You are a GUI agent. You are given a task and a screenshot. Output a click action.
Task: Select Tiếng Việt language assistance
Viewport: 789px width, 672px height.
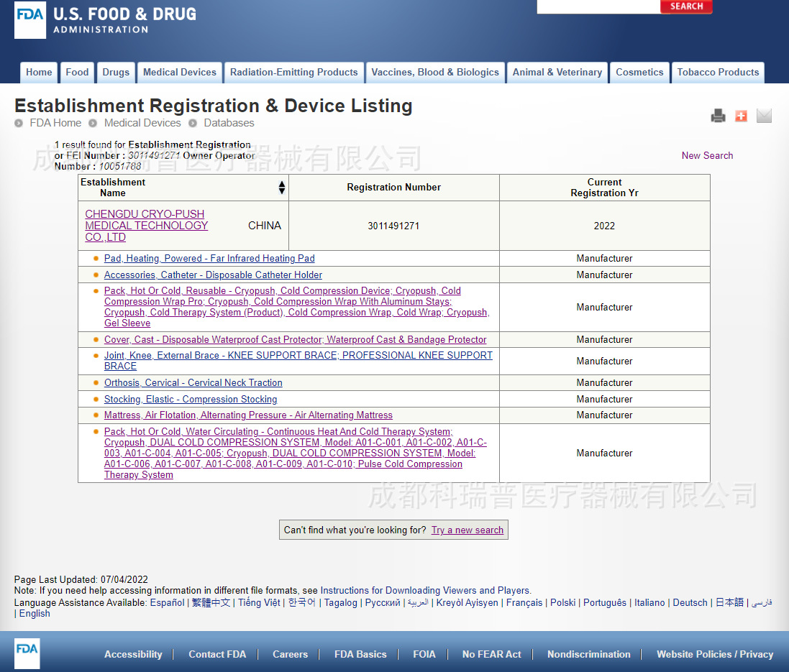pyautogui.click(x=259, y=602)
